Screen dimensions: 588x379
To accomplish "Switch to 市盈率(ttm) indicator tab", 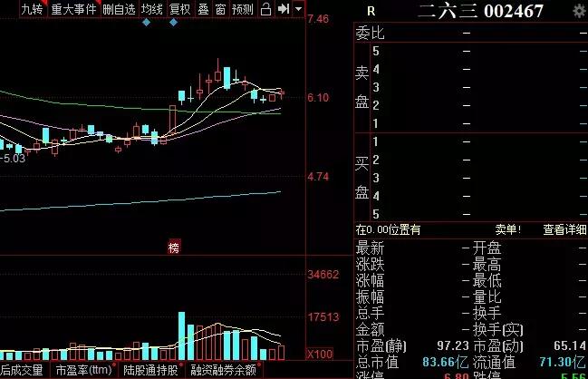I will click(x=84, y=370).
